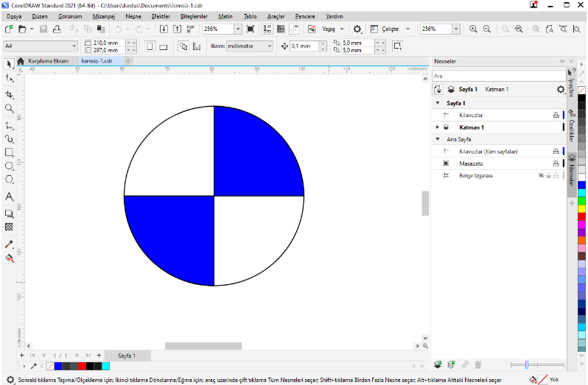Go to the next page arrow
The width and height of the screenshot is (588, 385).
77,356
